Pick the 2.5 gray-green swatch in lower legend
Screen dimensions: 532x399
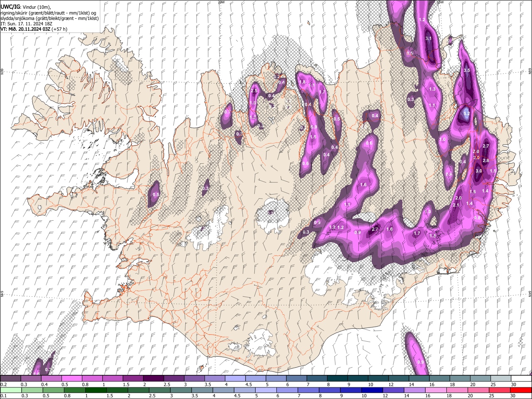tap(160, 390)
